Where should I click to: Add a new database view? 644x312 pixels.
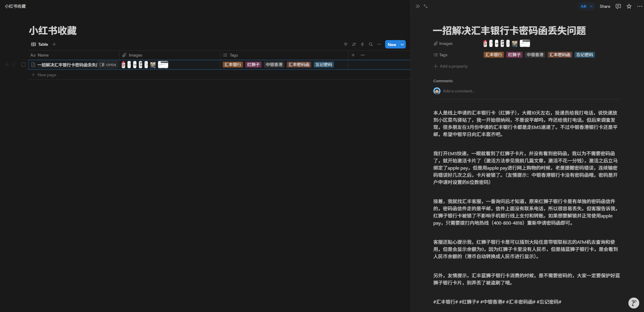54,44
